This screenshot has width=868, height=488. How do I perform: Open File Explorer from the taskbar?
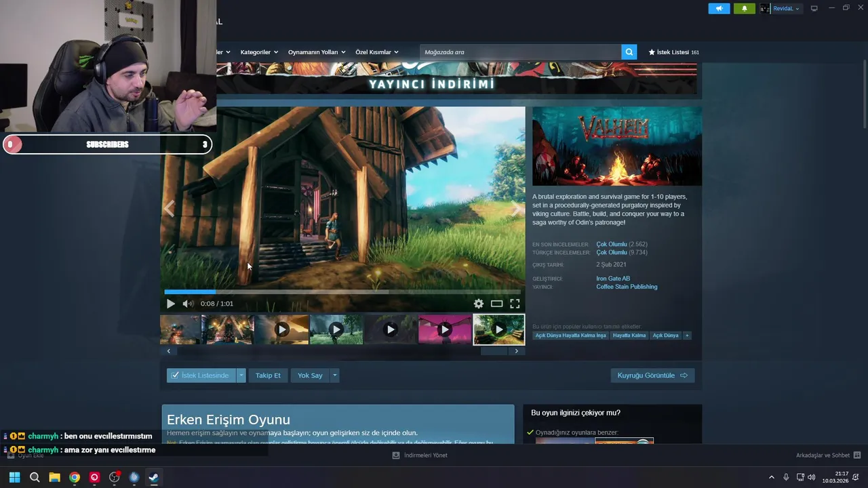[54, 477]
